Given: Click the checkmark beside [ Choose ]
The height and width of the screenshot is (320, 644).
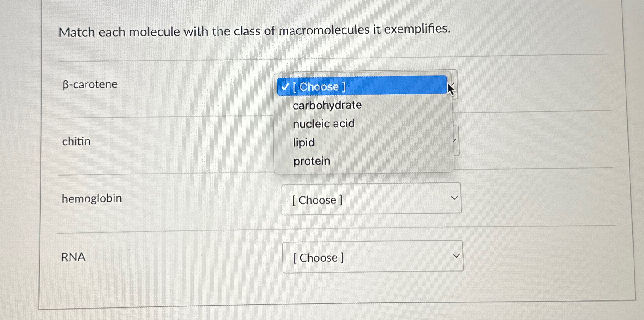Looking at the screenshot, I should pos(285,87).
